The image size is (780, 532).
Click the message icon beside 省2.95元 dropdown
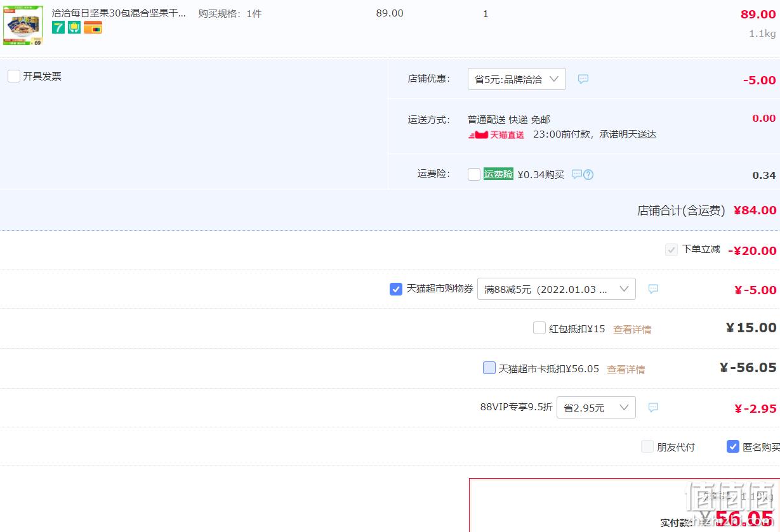point(653,408)
